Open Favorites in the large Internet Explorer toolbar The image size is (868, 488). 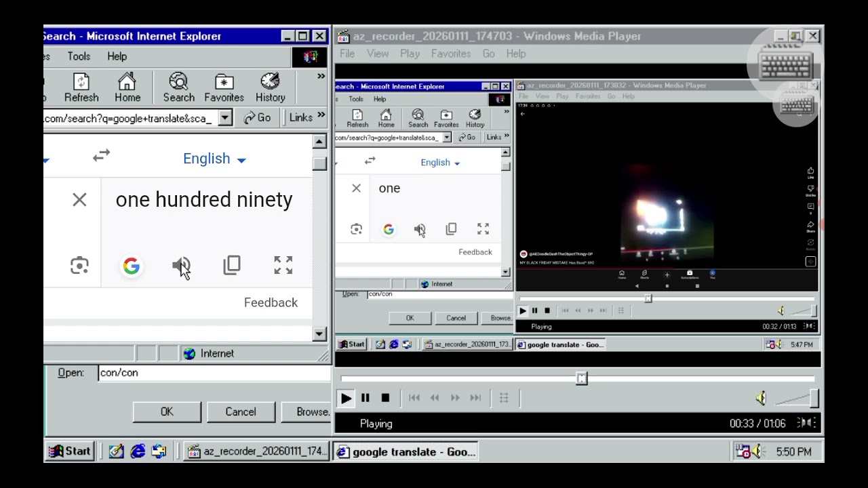(x=224, y=88)
